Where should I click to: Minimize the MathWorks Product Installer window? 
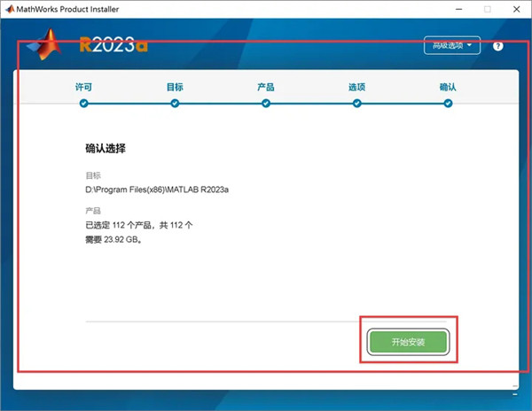point(458,9)
